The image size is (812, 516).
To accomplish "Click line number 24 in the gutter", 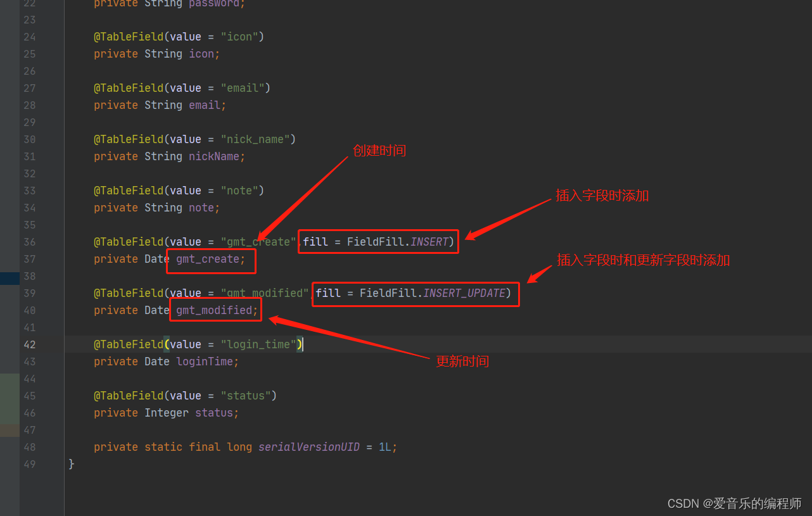I will [30, 37].
